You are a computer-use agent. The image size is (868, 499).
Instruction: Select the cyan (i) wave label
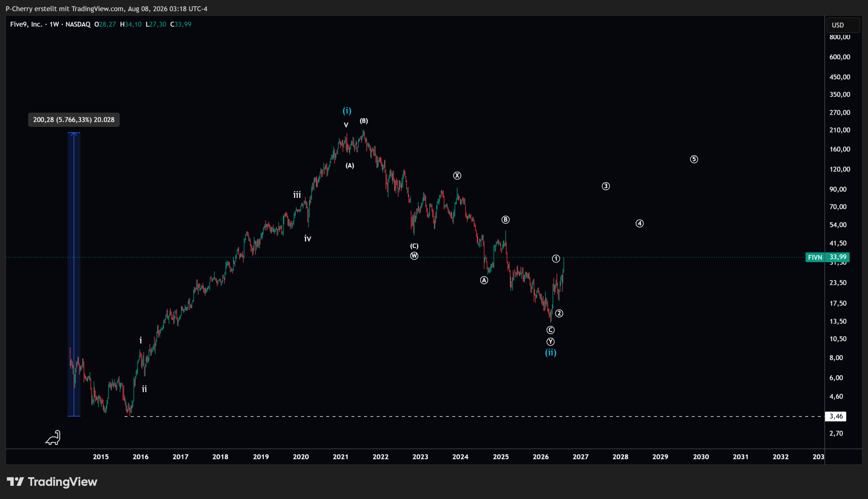[347, 111]
